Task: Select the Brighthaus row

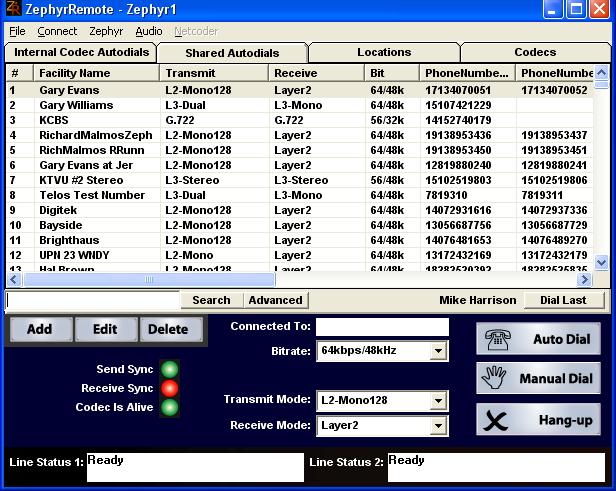Action: (x=299, y=240)
